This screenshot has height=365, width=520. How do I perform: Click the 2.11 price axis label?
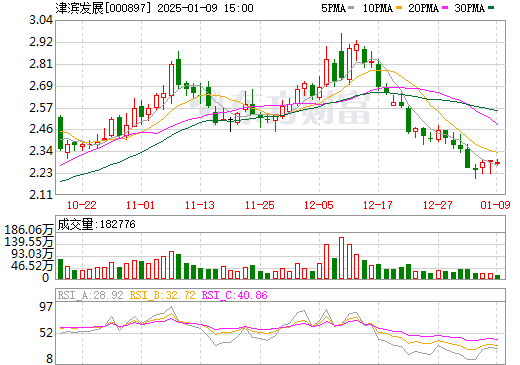click(41, 195)
